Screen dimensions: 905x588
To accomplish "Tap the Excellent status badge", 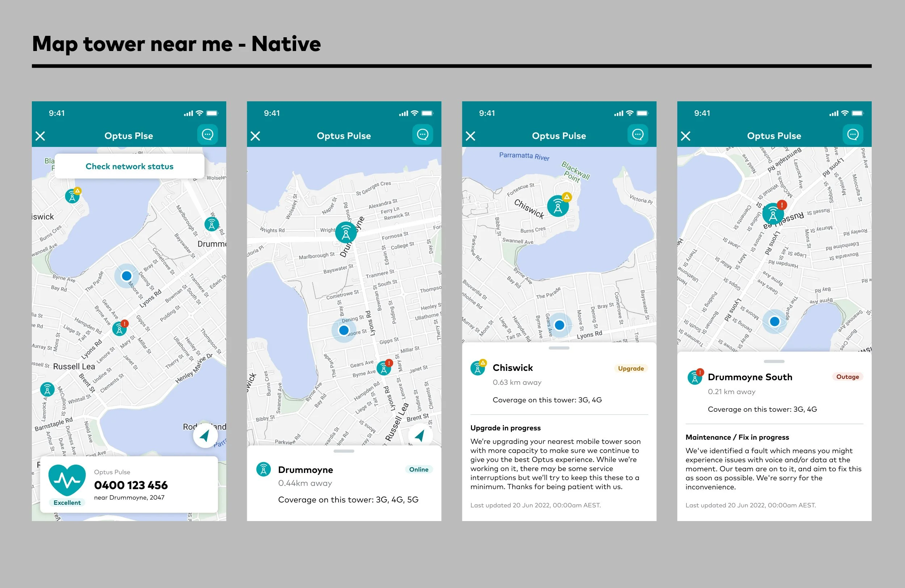I will pos(67,503).
